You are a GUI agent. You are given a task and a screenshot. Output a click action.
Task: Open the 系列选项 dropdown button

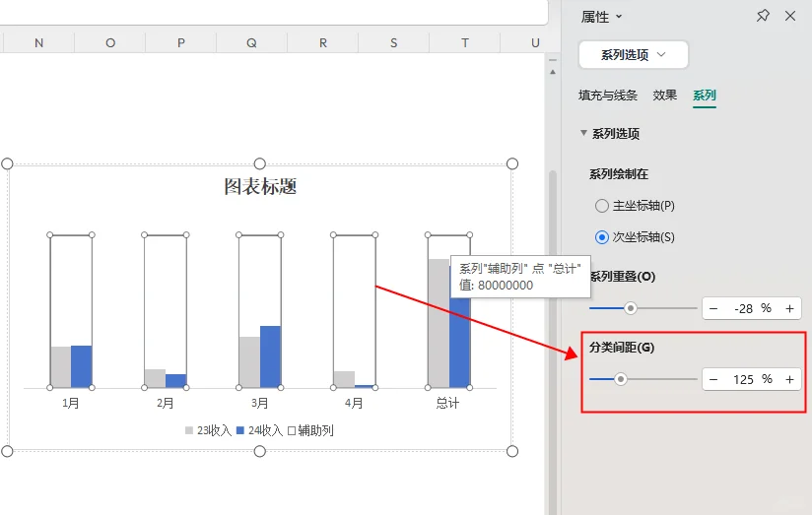point(634,55)
